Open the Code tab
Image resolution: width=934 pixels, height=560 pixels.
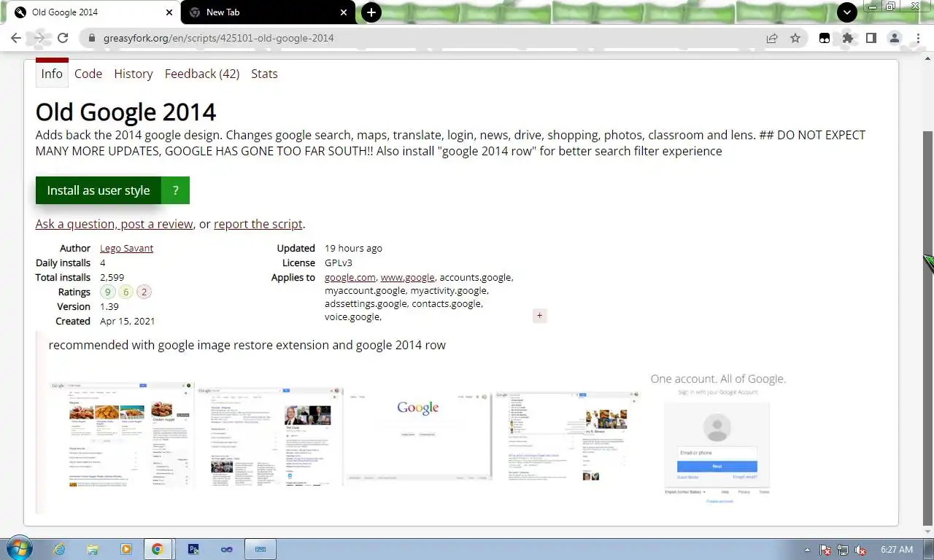point(88,74)
